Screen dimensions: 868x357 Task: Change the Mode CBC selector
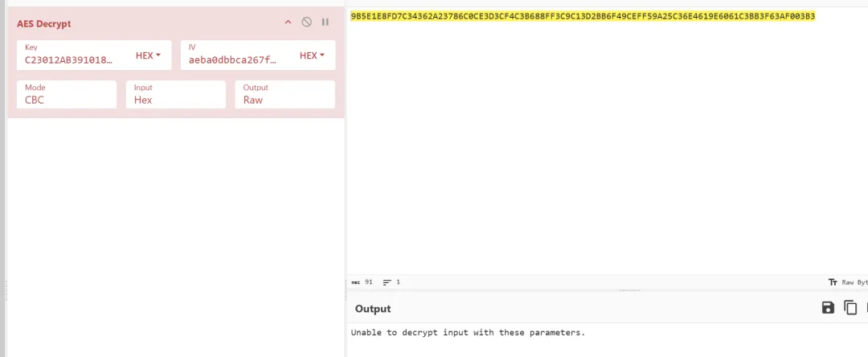coord(67,95)
